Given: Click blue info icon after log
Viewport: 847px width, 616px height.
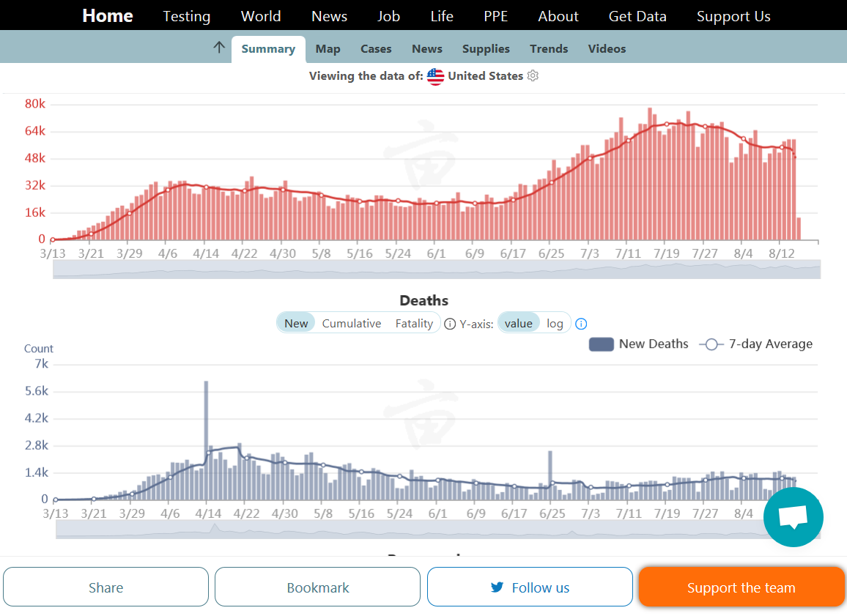Looking at the screenshot, I should click(581, 324).
